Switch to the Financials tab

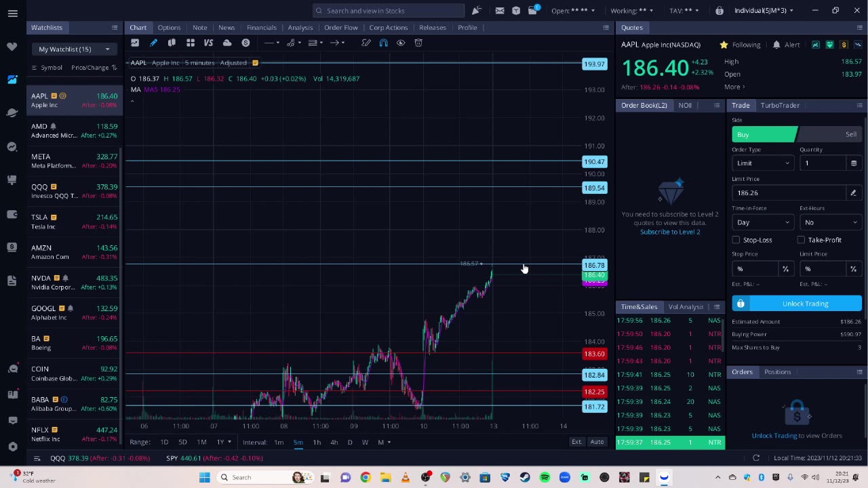tap(261, 27)
